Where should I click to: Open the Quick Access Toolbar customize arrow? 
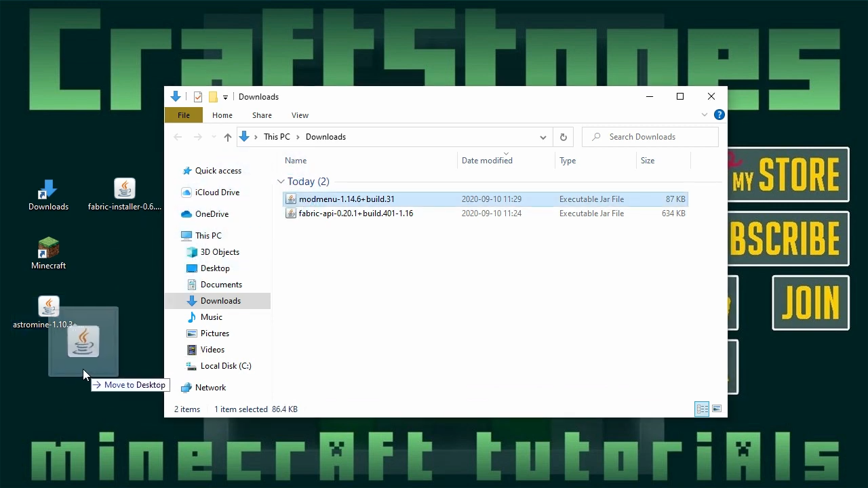[225, 97]
